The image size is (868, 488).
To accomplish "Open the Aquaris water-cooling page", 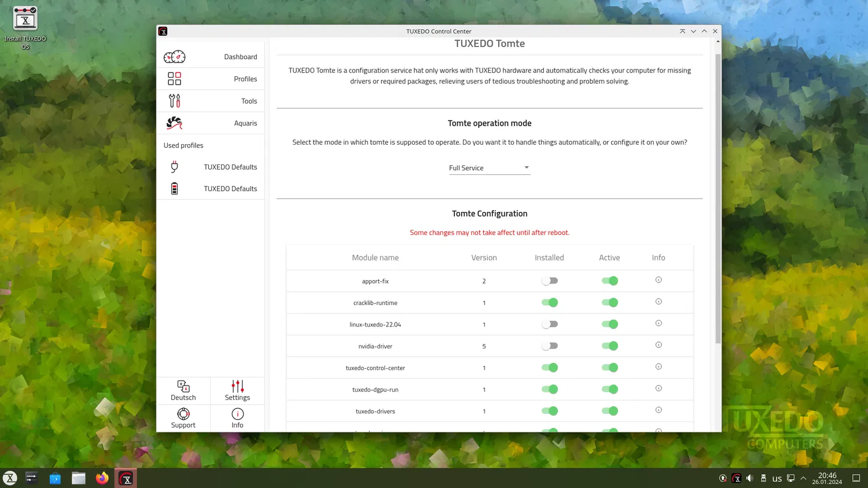I will (x=211, y=123).
